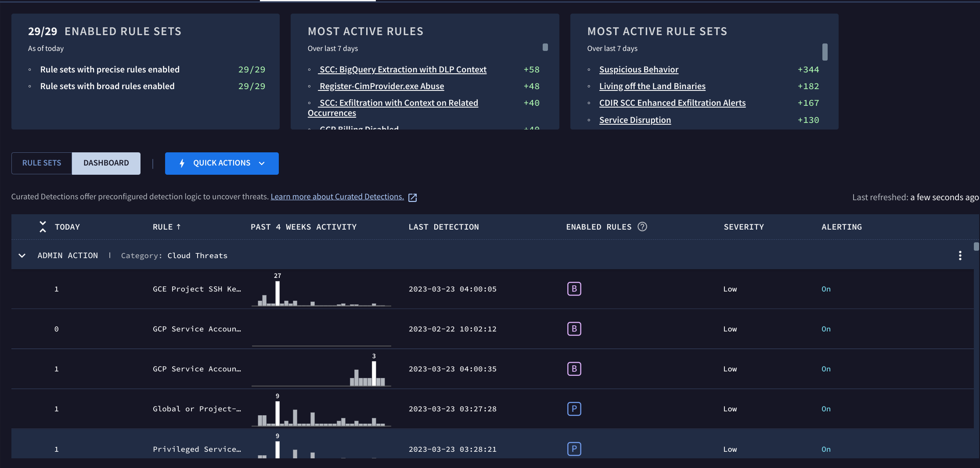
Task: Click the P badge on Global or Project rule
Action: coord(574,409)
